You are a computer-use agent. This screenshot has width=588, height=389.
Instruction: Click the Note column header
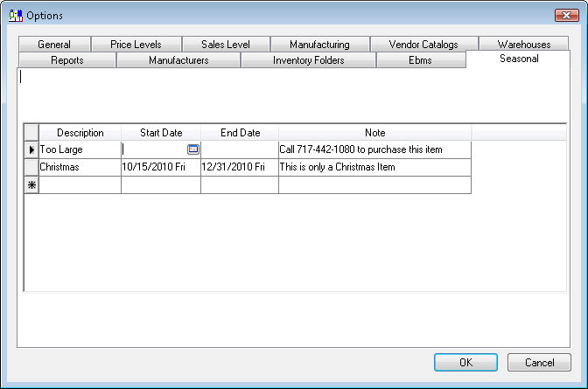(374, 133)
